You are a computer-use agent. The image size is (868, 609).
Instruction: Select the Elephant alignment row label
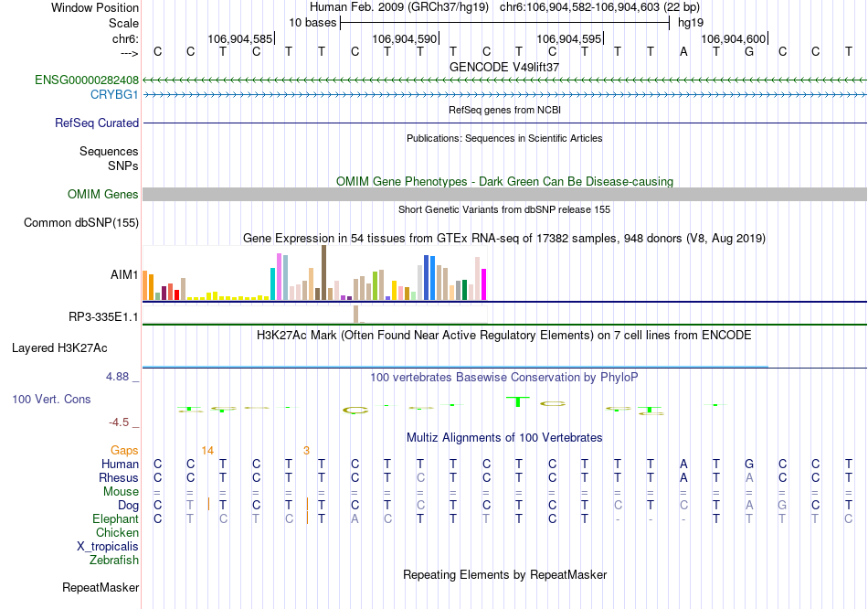tap(115, 519)
